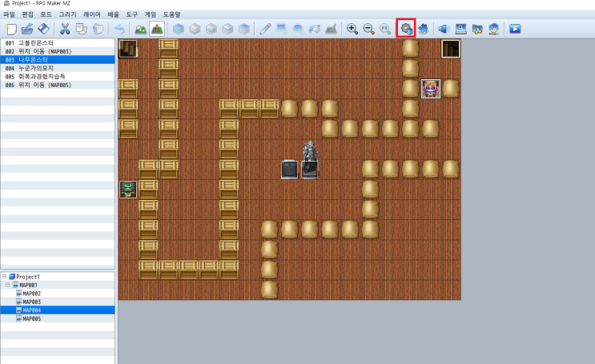Click the Actual Size zoom icon
Screen dimensions: 595x364
tap(385, 29)
